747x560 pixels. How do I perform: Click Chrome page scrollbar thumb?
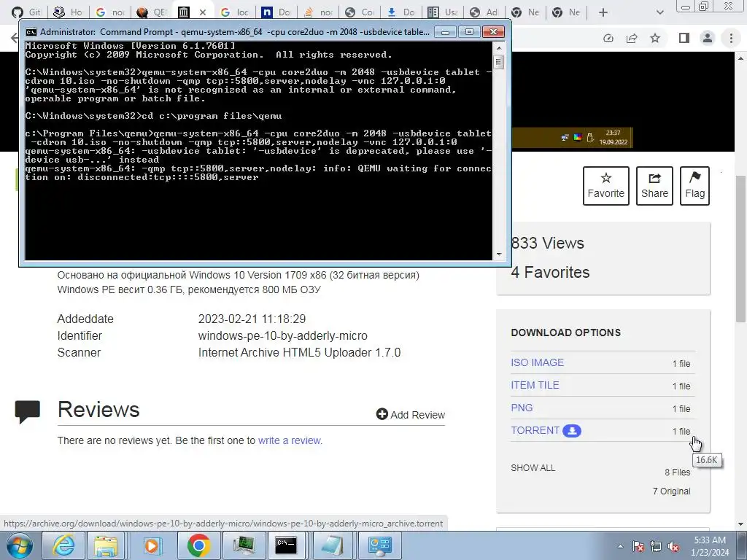(x=741, y=249)
